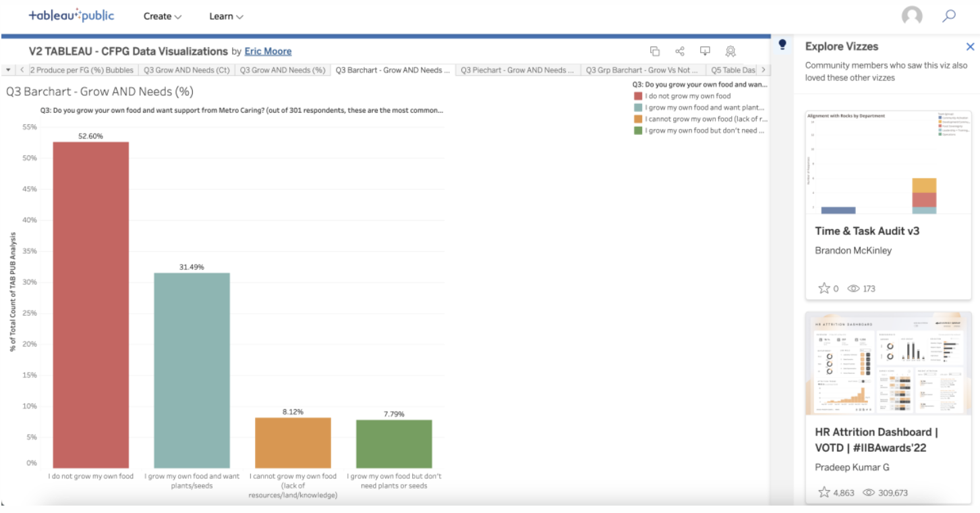
Task: Click the profile avatar icon
Action: (x=913, y=16)
